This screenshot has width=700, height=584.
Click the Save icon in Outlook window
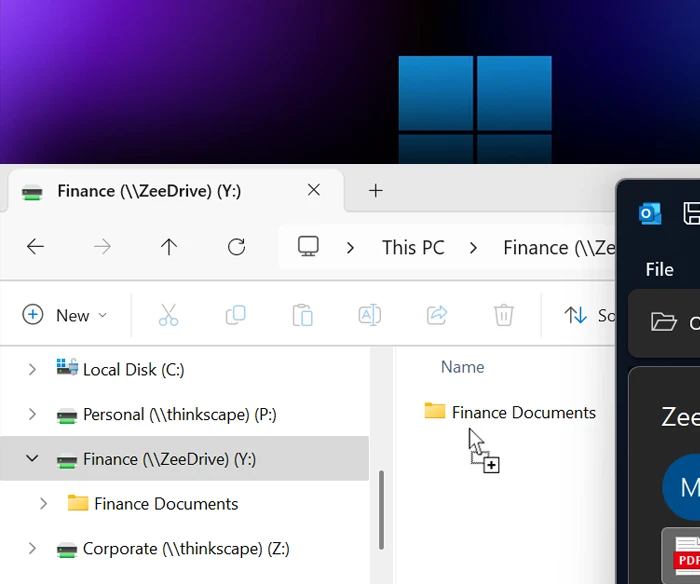coord(691,213)
